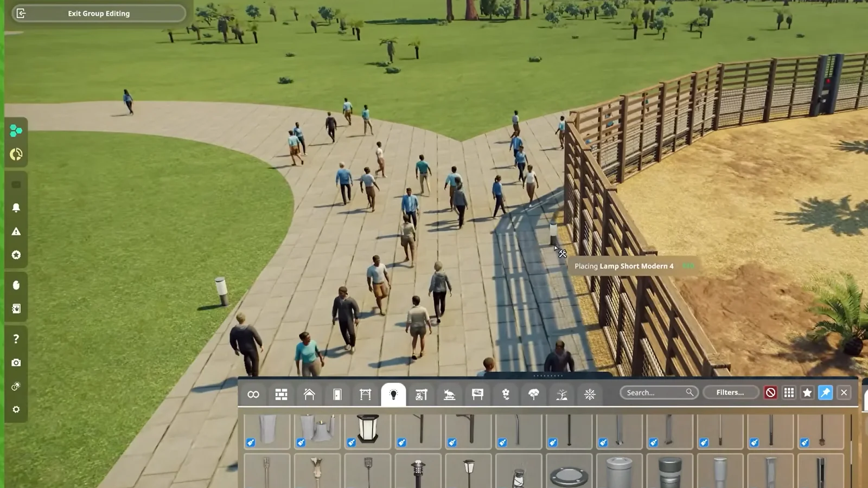
Task: Open the camera photo mode icon
Action: tap(16, 363)
